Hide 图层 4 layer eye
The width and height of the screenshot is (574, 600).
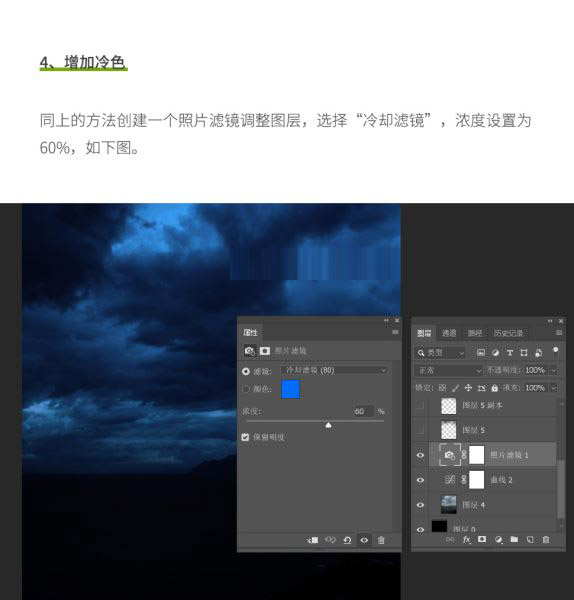(420, 505)
